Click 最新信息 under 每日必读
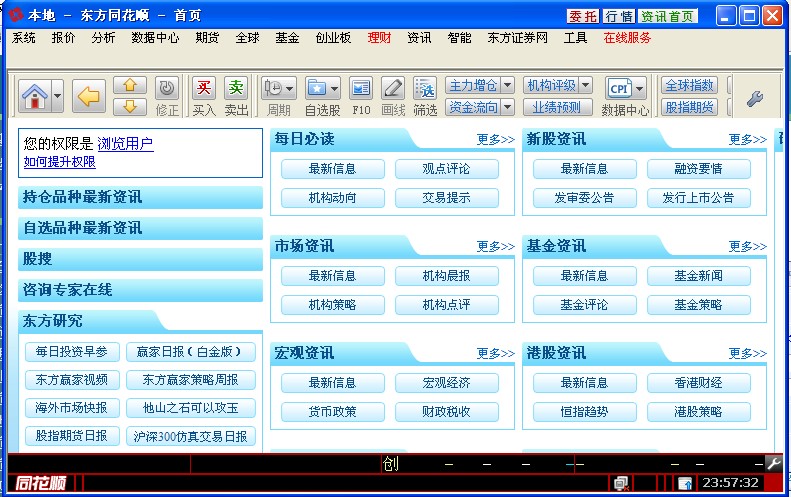 332,169
